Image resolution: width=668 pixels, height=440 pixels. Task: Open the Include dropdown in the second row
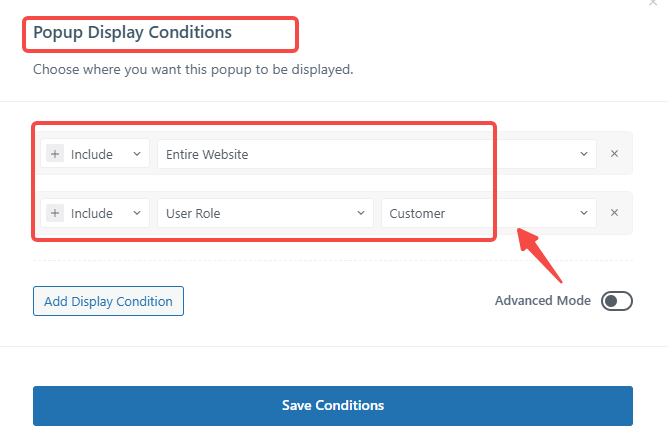pyautogui.click(x=104, y=213)
